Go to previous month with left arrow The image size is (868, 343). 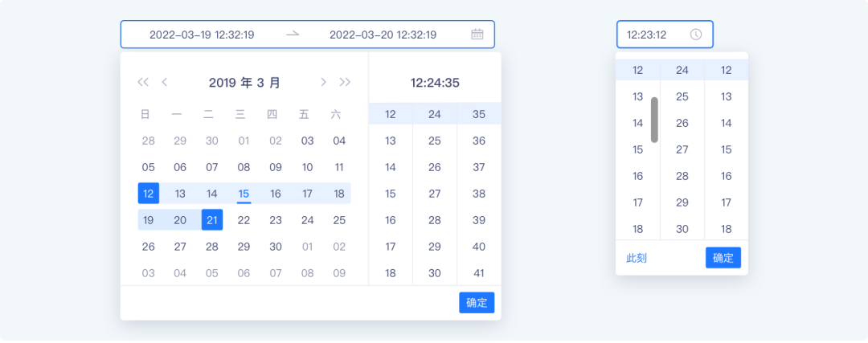165,82
